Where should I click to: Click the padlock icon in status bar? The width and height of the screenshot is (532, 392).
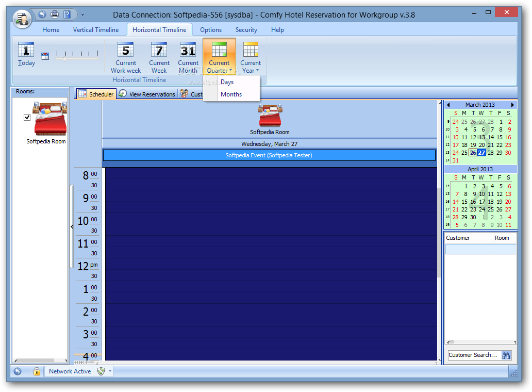37,371
